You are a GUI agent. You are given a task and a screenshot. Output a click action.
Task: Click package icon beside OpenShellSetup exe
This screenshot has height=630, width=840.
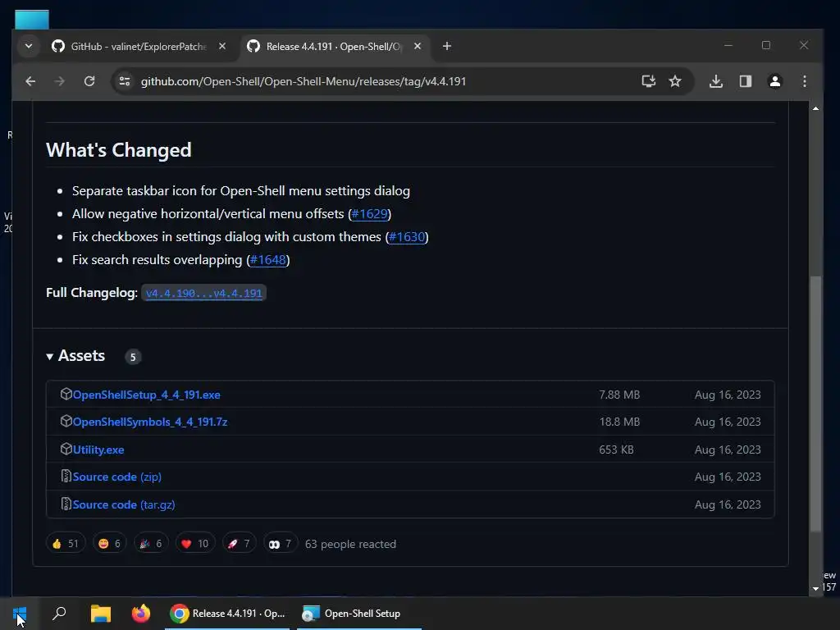point(66,395)
